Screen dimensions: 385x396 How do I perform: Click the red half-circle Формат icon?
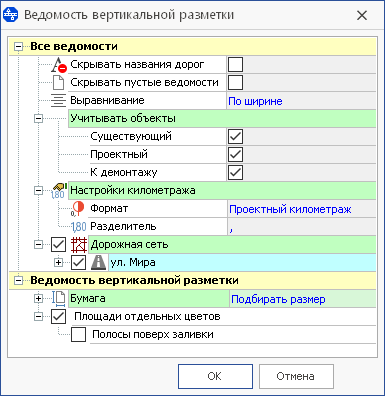78,209
